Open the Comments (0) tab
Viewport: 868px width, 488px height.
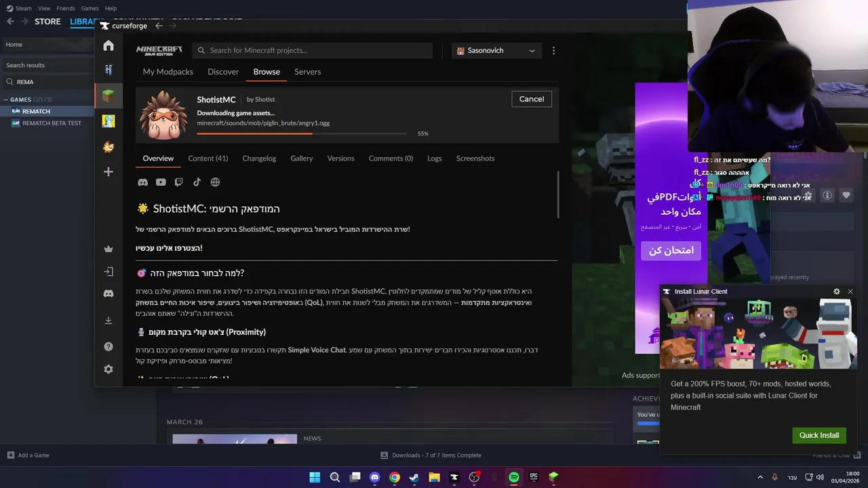pyautogui.click(x=391, y=159)
